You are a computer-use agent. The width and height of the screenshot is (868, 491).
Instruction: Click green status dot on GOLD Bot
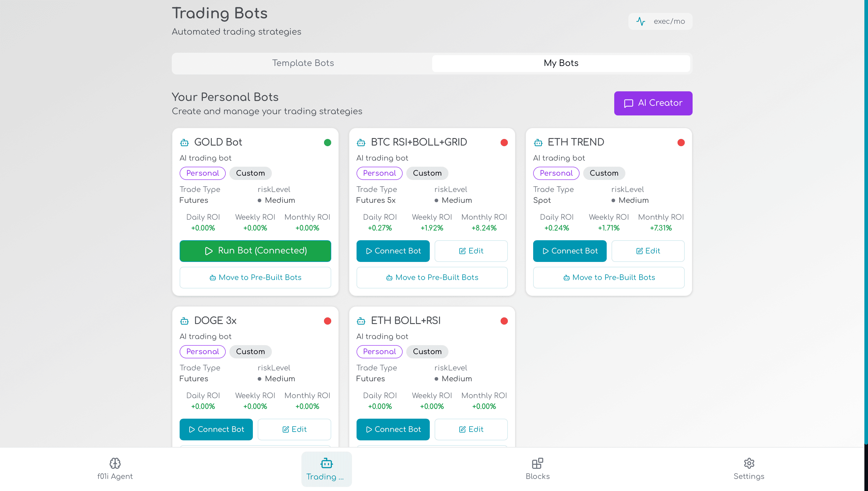coord(327,143)
